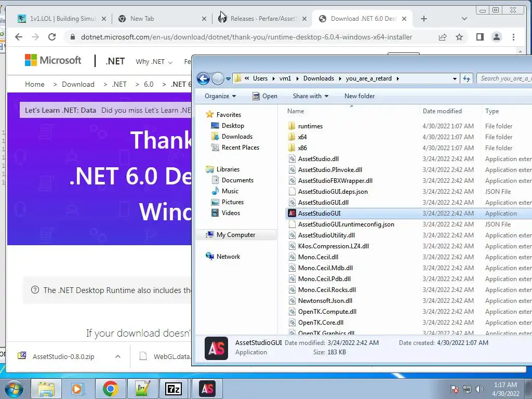
Task: Expand Chrome tab search chevron
Action: point(464,19)
